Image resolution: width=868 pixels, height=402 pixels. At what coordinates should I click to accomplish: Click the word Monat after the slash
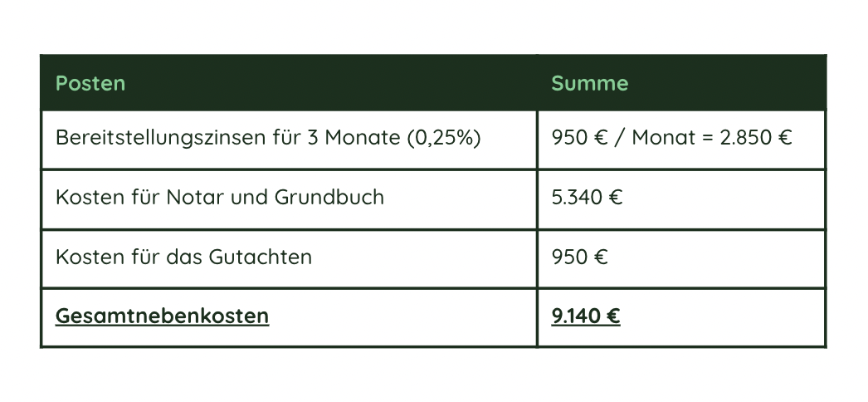[x=661, y=138]
